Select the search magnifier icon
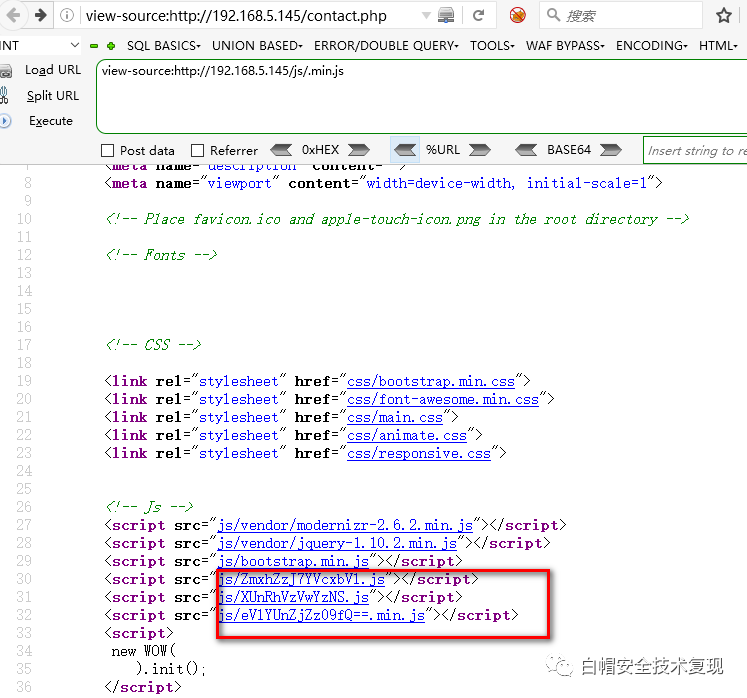Image resolution: width=747 pixels, height=698 pixels. pos(553,15)
